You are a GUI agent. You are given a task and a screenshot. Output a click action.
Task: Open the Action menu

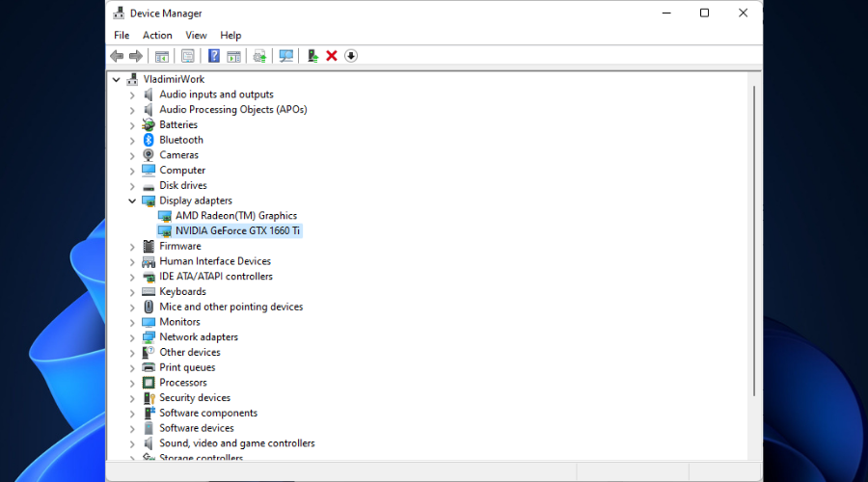[157, 35]
